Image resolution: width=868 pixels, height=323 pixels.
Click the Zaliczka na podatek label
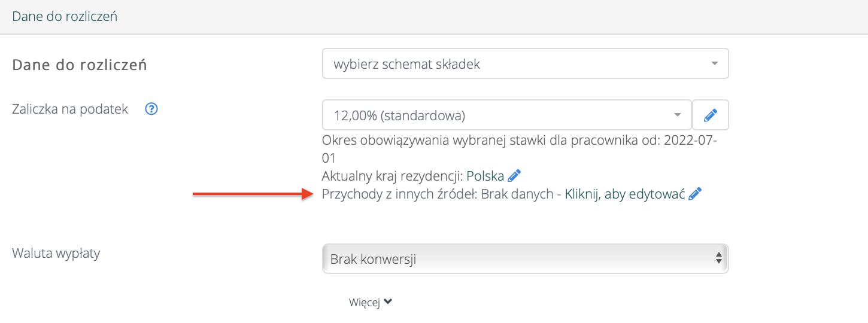[x=70, y=109]
